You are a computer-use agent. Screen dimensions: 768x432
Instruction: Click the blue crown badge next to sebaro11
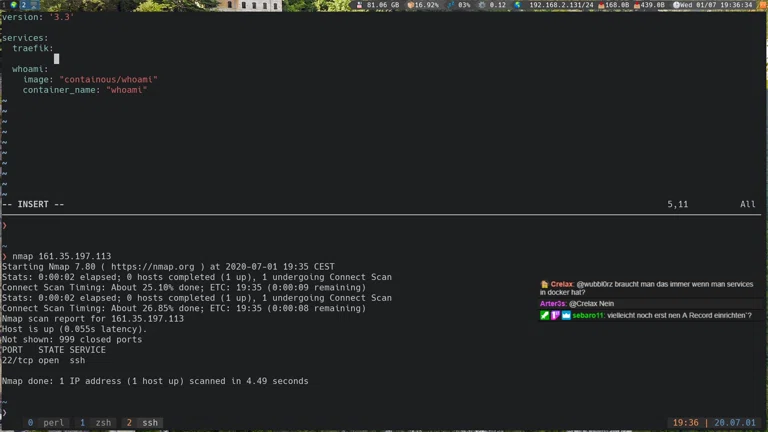pyautogui.click(x=566, y=315)
